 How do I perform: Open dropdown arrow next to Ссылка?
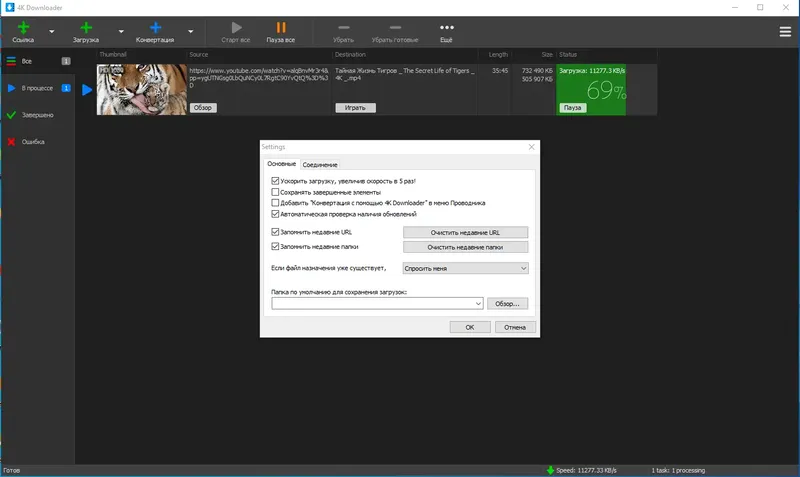(52, 32)
